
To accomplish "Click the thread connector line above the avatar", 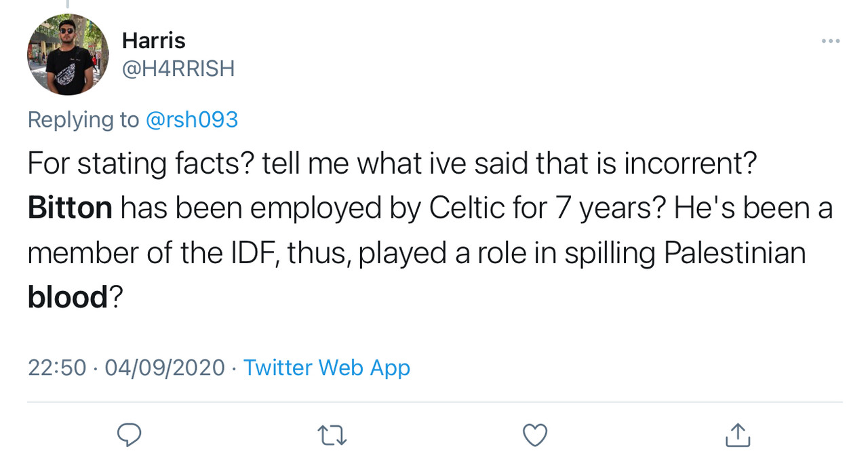I will [67, 4].
